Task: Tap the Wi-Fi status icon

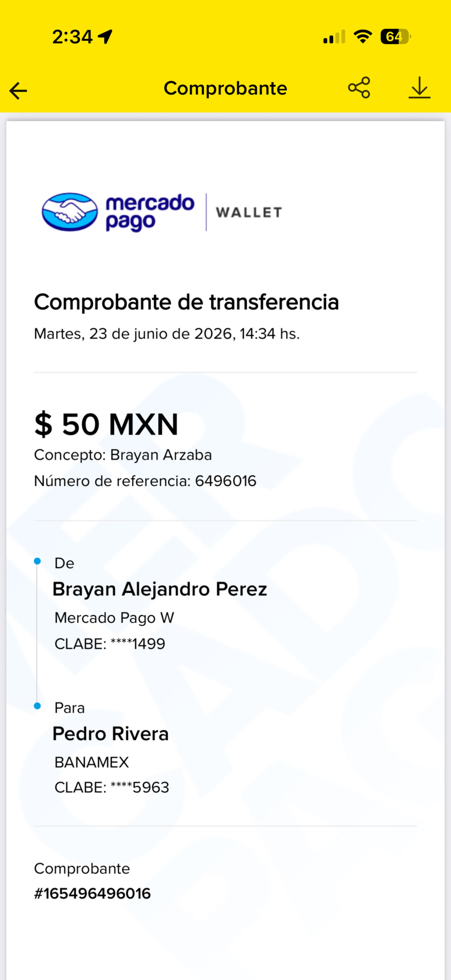Action: tap(363, 37)
